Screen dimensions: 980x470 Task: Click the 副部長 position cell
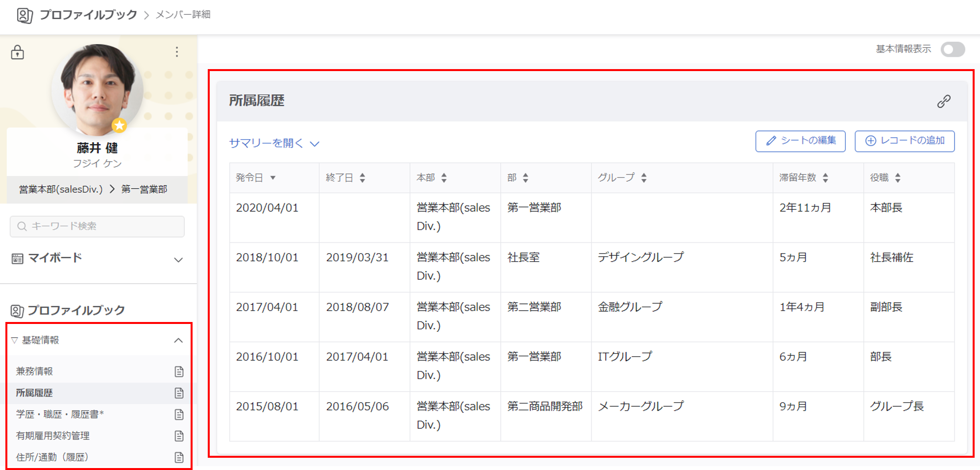coord(886,307)
